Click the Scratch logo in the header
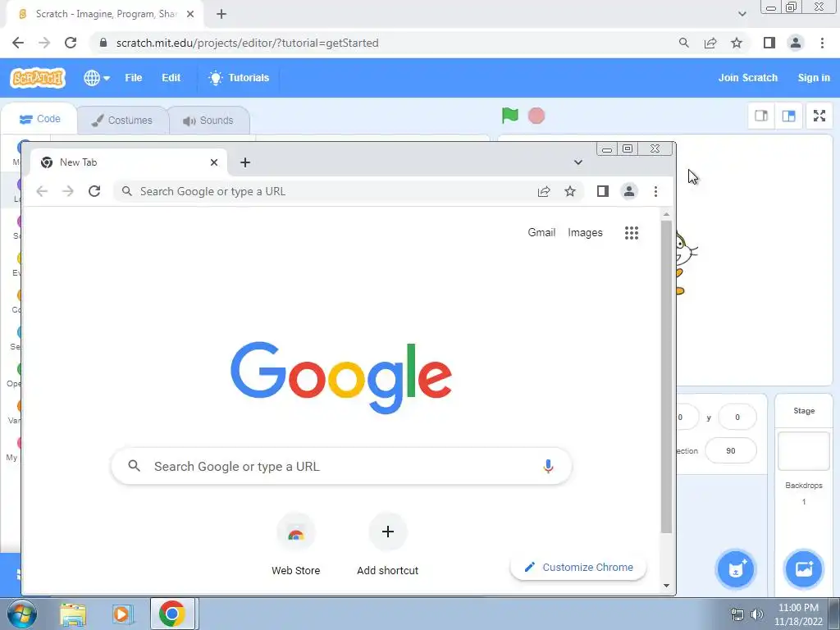This screenshot has height=630, width=840. click(x=38, y=78)
